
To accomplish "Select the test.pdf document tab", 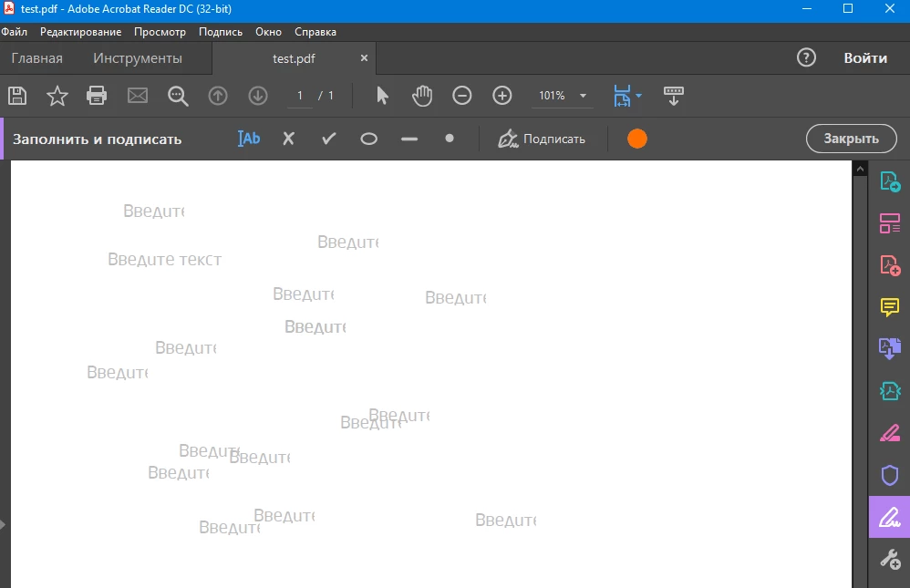I will pos(294,58).
